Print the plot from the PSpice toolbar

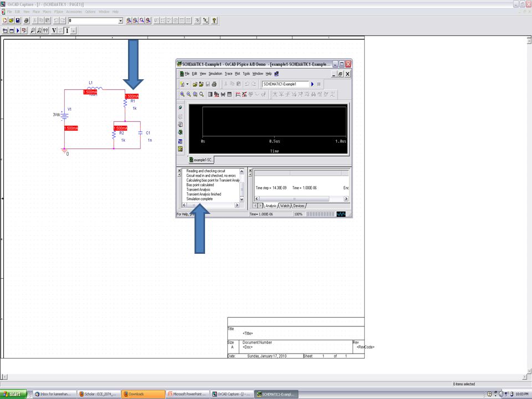pyautogui.click(x=214, y=84)
